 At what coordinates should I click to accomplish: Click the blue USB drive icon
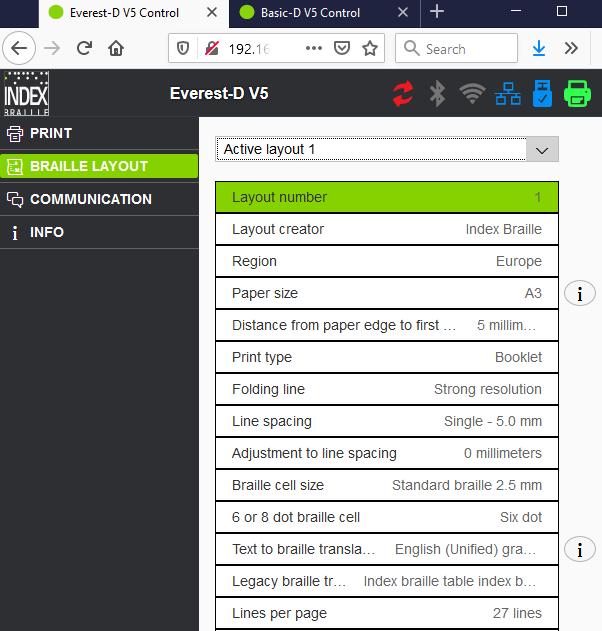click(x=542, y=94)
